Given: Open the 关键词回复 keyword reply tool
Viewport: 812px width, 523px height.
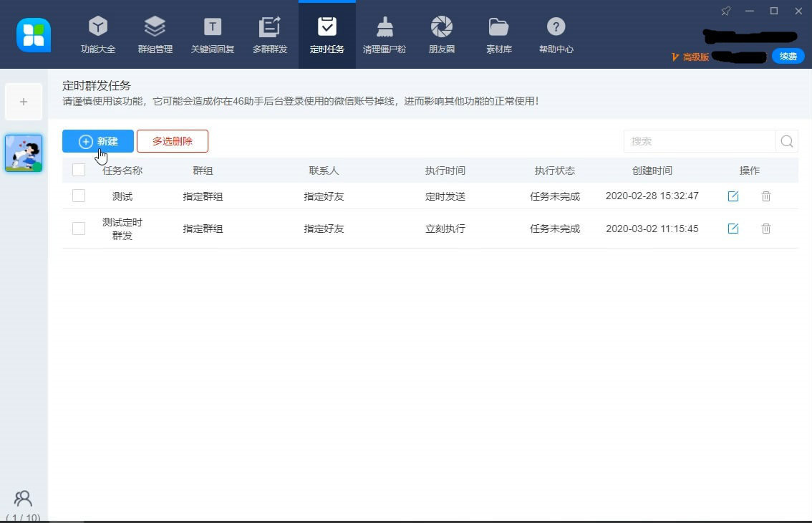Looking at the screenshot, I should (x=212, y=34).
